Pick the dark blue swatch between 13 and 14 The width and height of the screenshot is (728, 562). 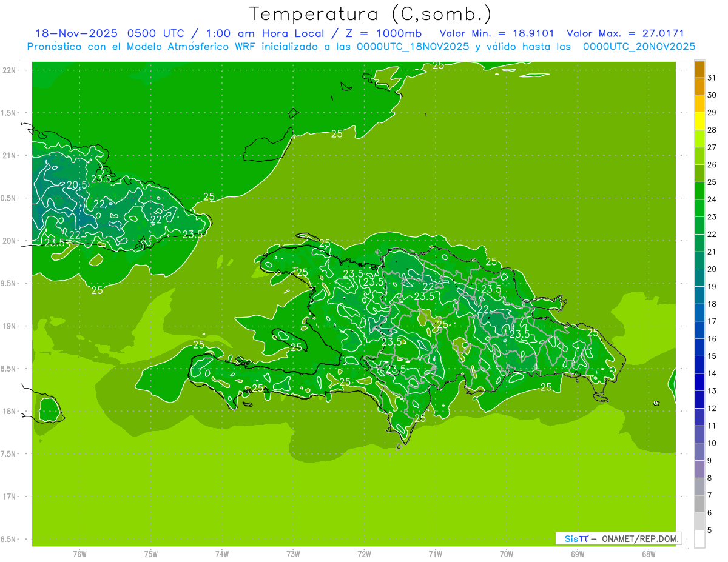tap(699, 383)
